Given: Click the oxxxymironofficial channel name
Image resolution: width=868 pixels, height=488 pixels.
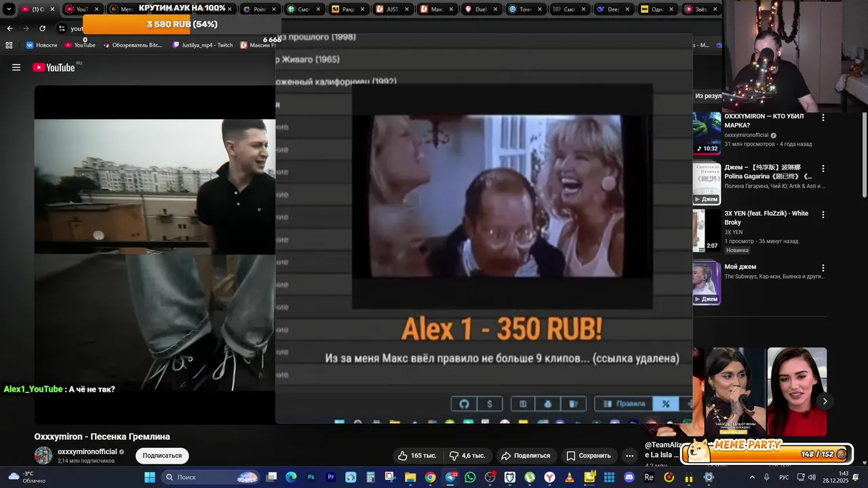Looking at the screenshot, I should coord(87,451).
